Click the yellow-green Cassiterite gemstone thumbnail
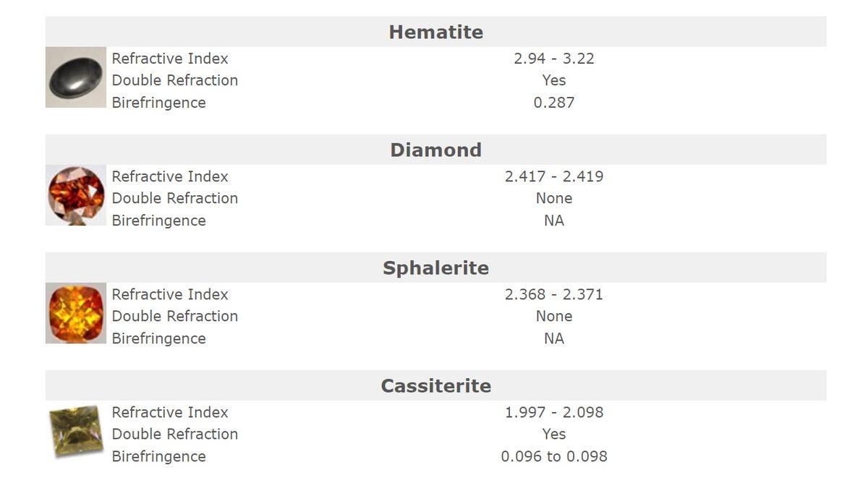Viewport: 868px width, 488px height. pyautogui.click(x=75, y=431)
